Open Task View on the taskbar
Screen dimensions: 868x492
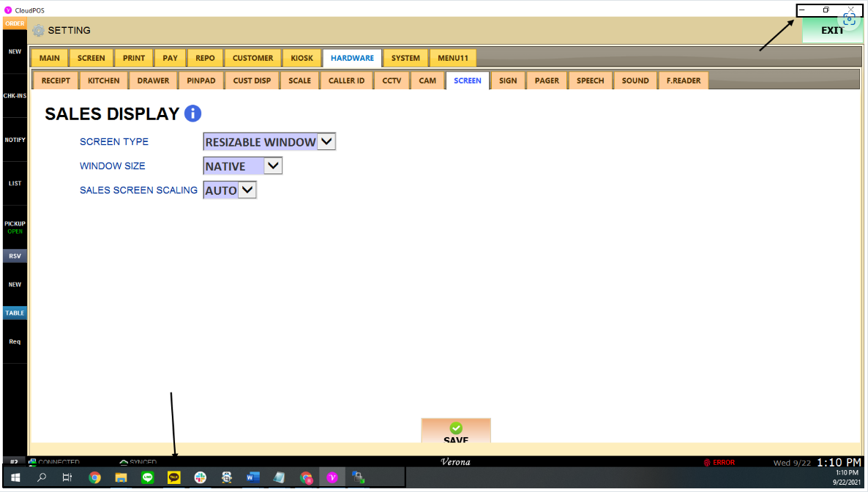[x=67, y=477]
